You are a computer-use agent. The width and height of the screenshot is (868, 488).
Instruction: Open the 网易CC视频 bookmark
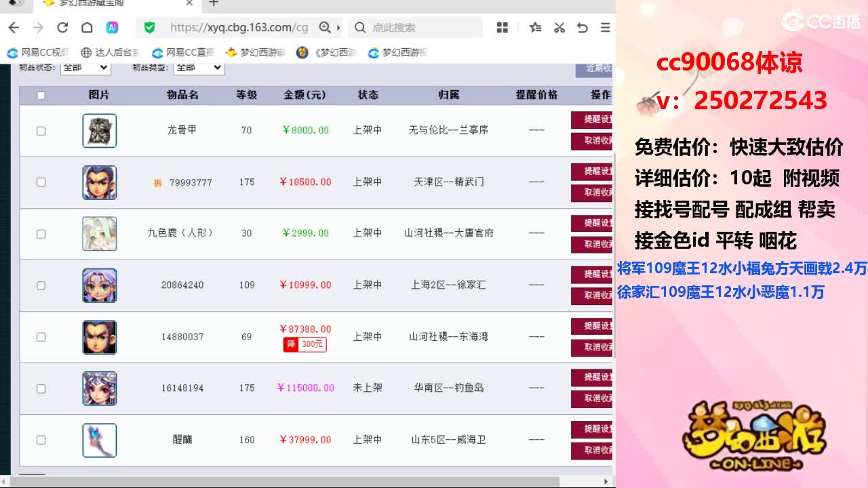[x=39, y=52]
